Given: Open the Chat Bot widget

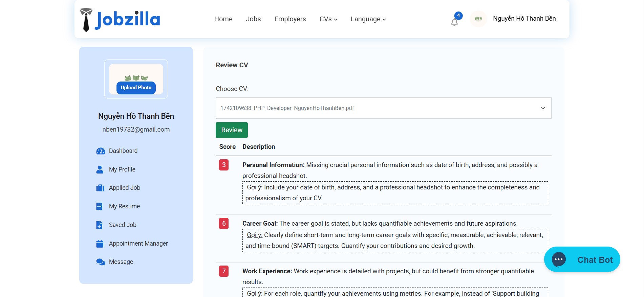Looking at the screenshot, I should coord(582,259).
